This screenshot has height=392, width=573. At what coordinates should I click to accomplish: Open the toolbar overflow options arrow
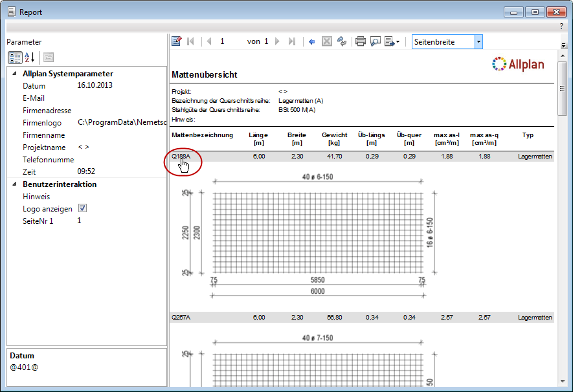[x=563, y=45]
